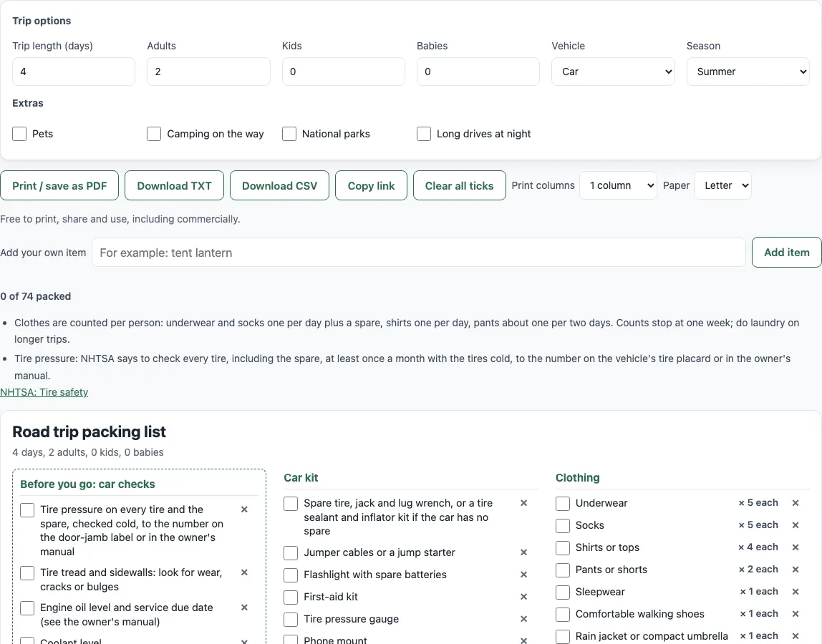Mark Jumper cables or a jump starter as packed
This screenshot has height=644, width=822.
click(291, 553)
